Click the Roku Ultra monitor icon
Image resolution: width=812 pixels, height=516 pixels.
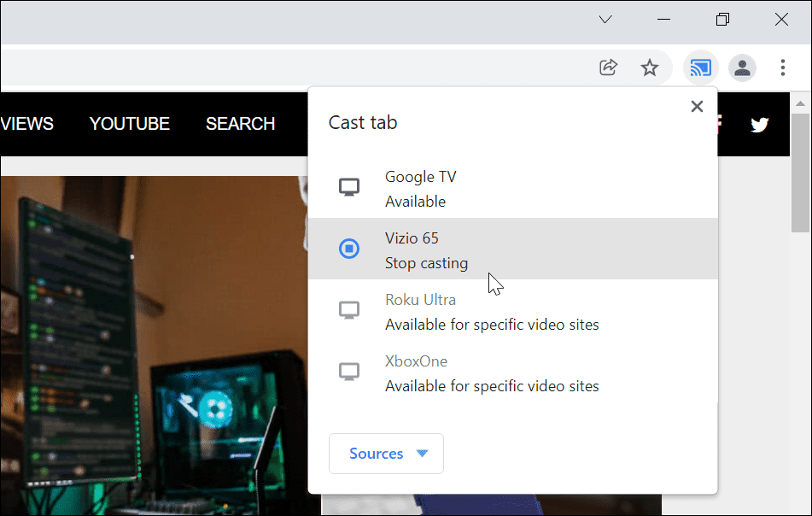click(x=349, y=310)
